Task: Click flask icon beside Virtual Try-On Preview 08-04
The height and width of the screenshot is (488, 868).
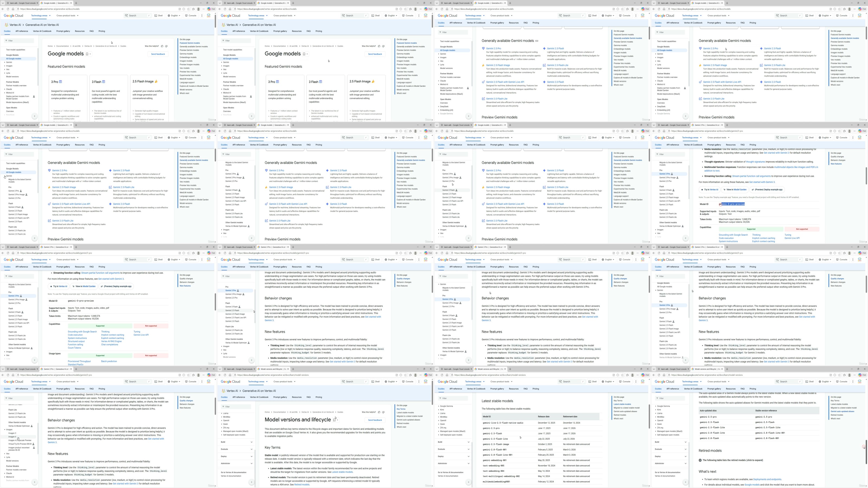Action: point(33,444)
